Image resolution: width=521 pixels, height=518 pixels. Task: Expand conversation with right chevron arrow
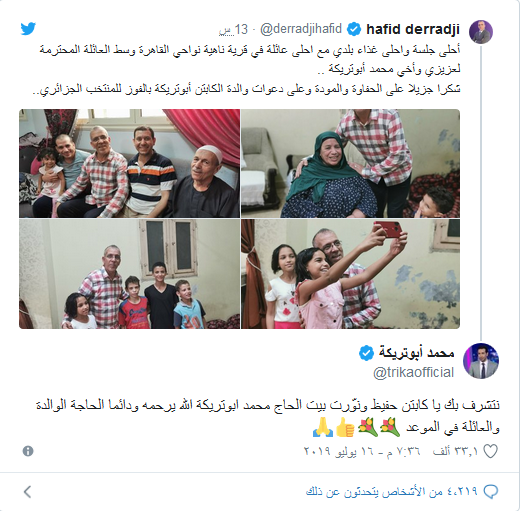28,492
